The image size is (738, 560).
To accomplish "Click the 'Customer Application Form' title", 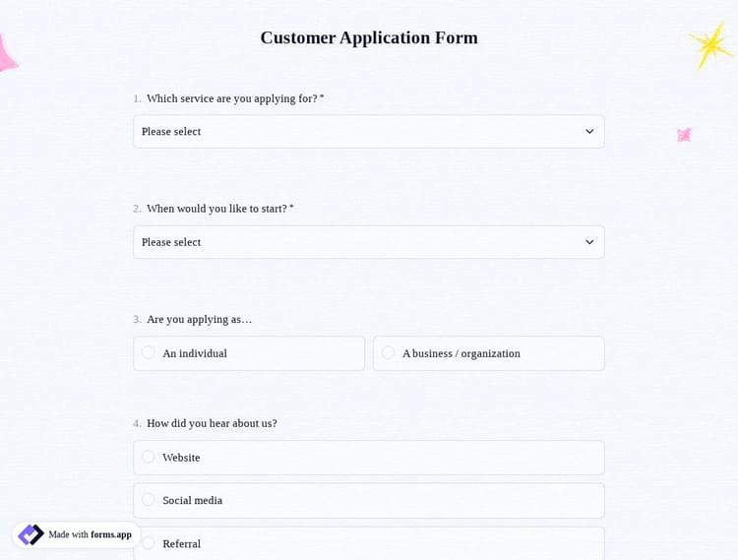I will [x=369, y=37].
